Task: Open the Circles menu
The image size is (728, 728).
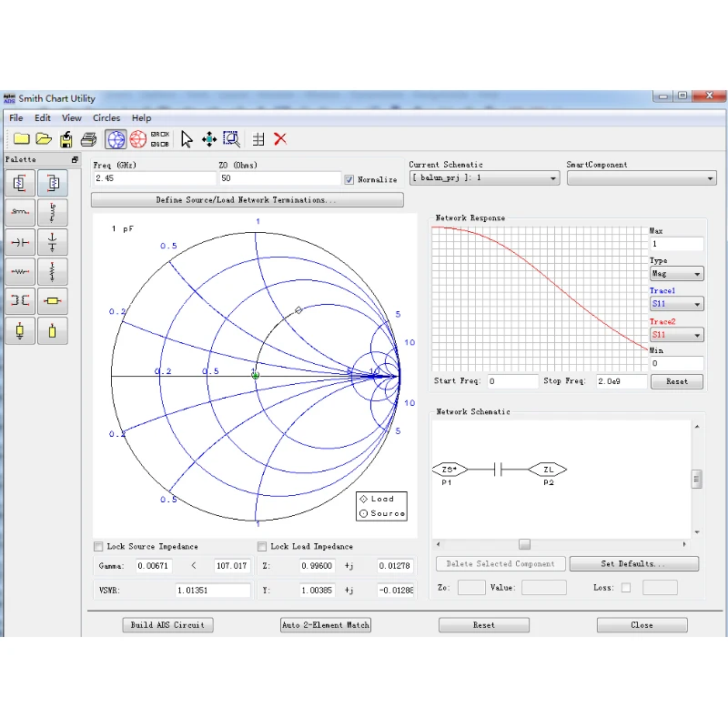Action: [x=106, y=117]
